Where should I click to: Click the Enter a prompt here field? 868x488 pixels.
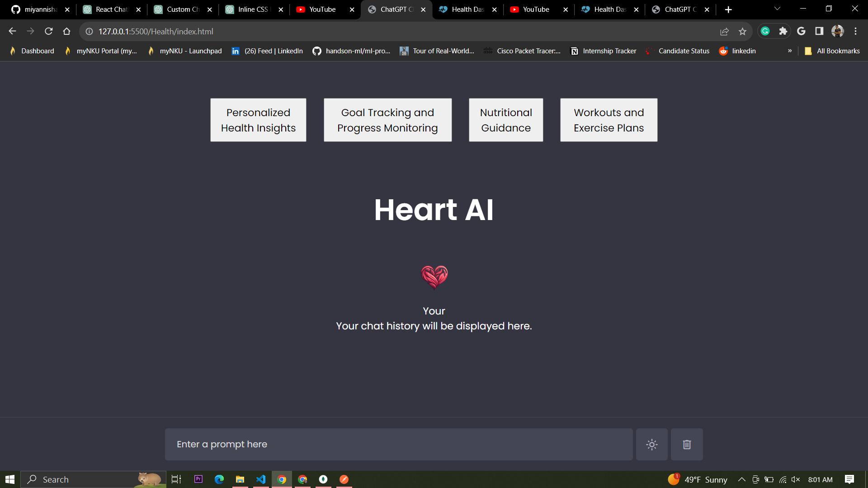(398, 444)
